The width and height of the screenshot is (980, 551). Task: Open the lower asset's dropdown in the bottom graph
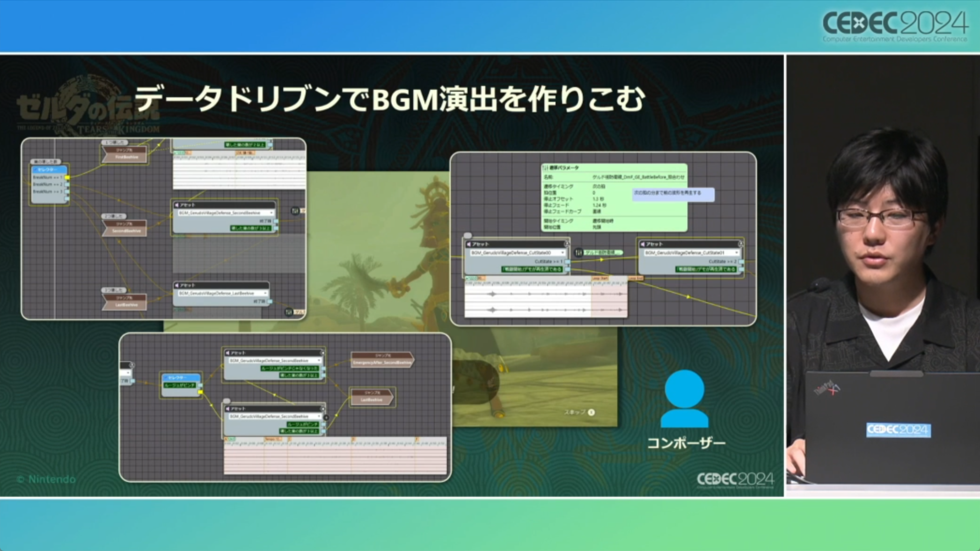[x=275, y=416]
